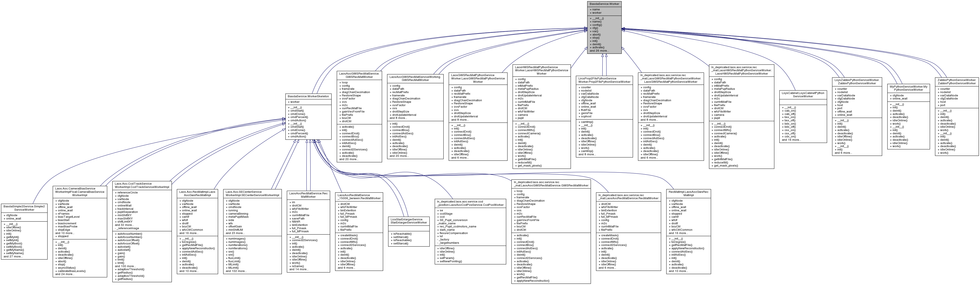Click '+ cameraBinning' in SECenter box
The height and width of the screenshot is (285, 980).
(237, 214)
